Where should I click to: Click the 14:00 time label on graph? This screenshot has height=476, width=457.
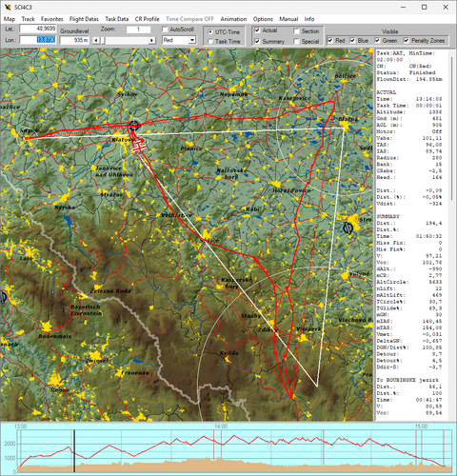[221, 426]
